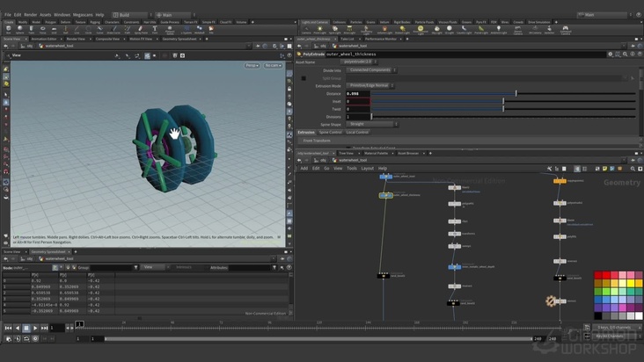Image resolution: width=644 pixels, height=362 pixels.
Task: Switch to the Local Control tab
Action: click(357, 133)
